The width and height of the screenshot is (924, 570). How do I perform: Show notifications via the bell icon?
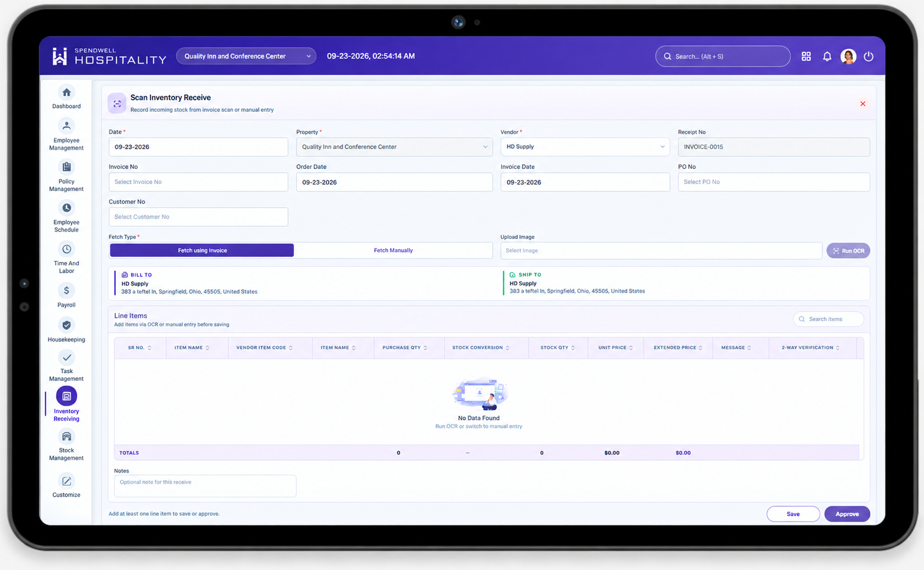pos(827,56)
